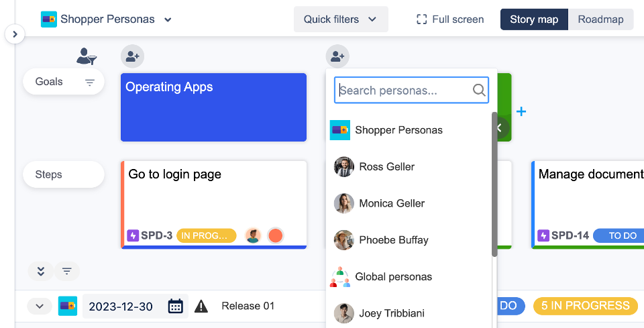Viewport: 644px width, 328px height.
Task: Click the SPD-3 issue key
Action: pyautogui.click(x=156, y=235)
